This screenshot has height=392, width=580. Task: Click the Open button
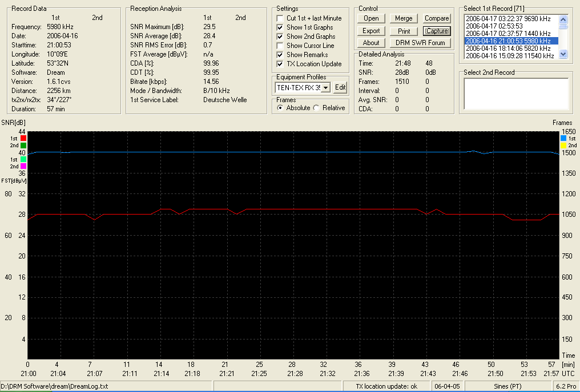click(371, 18)
